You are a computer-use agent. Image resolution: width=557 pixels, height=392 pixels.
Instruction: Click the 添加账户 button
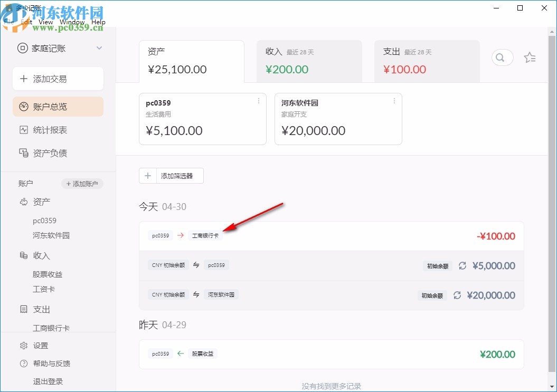82,184
